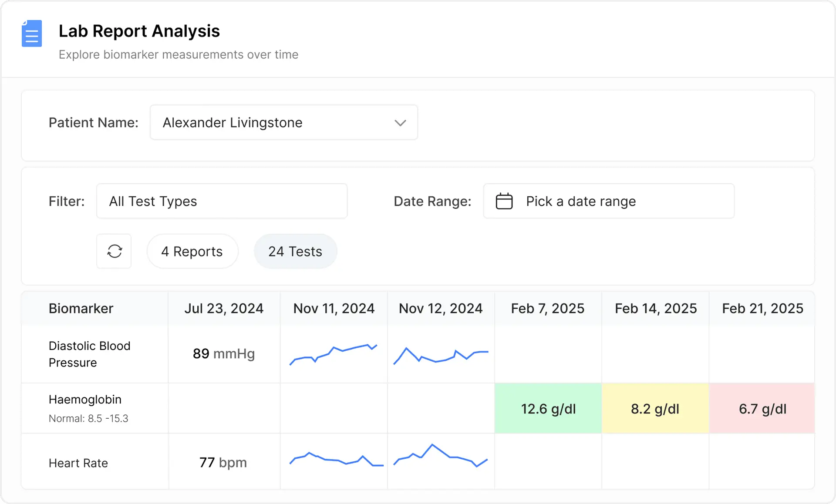Screen dimensions: 836x504
Task: Open the Patient Name dropdown
Action: pyautogui.click(x=283, y=122)
